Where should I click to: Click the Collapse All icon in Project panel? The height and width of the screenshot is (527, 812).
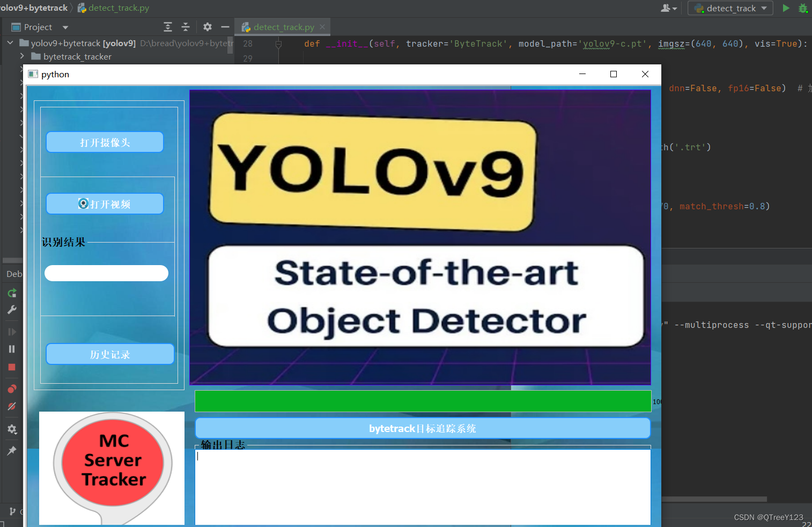[x=186, y=27]
